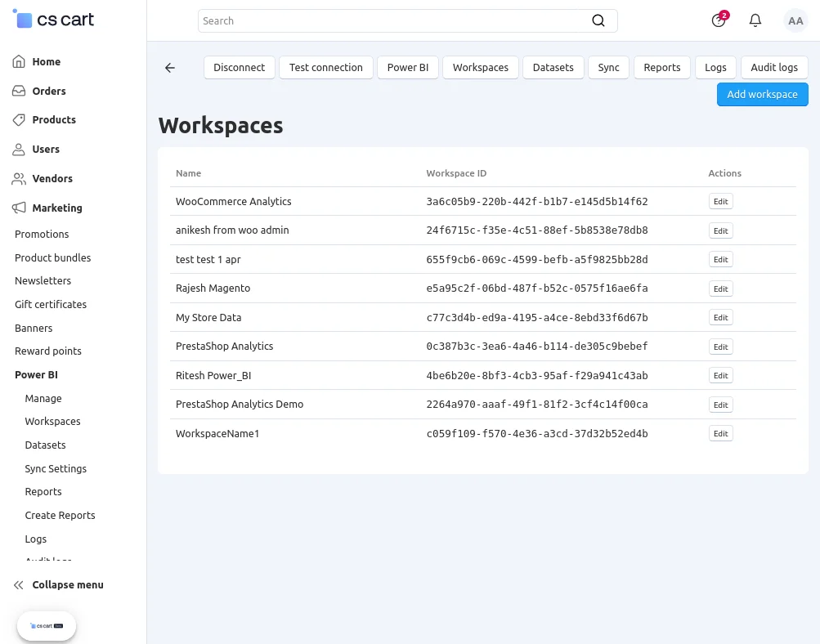Focus the Search input field
Viewport: 820px width, 644px height.
pos(395,20)
